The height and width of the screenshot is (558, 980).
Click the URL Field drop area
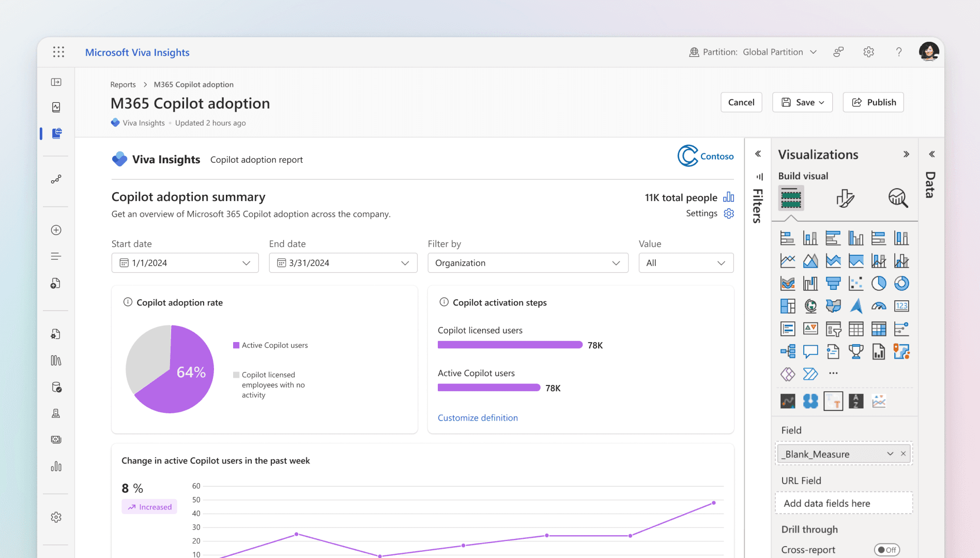point(844,503)
